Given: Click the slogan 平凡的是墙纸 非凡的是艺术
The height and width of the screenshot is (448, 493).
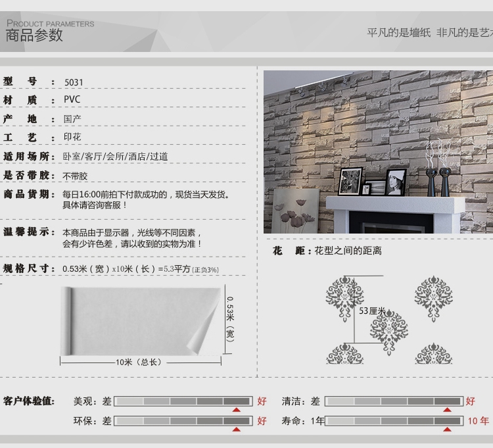Looking at the screenshot, I should pos(430,32).
